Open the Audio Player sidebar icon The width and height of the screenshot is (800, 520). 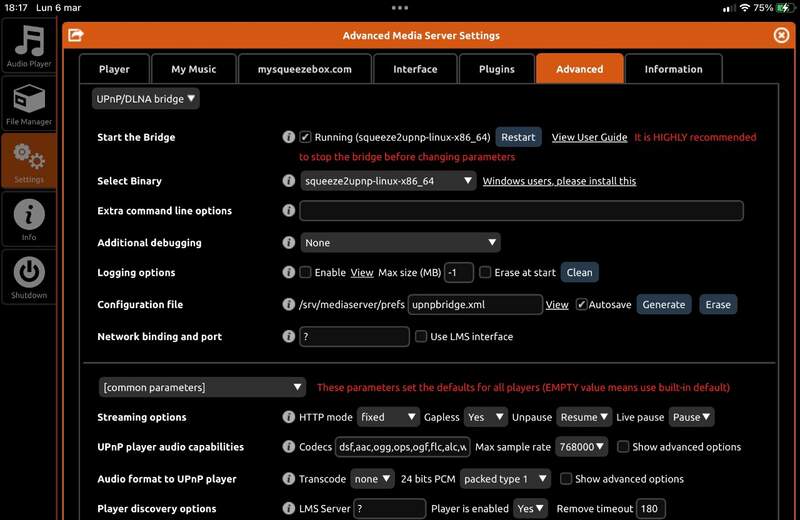29,46
